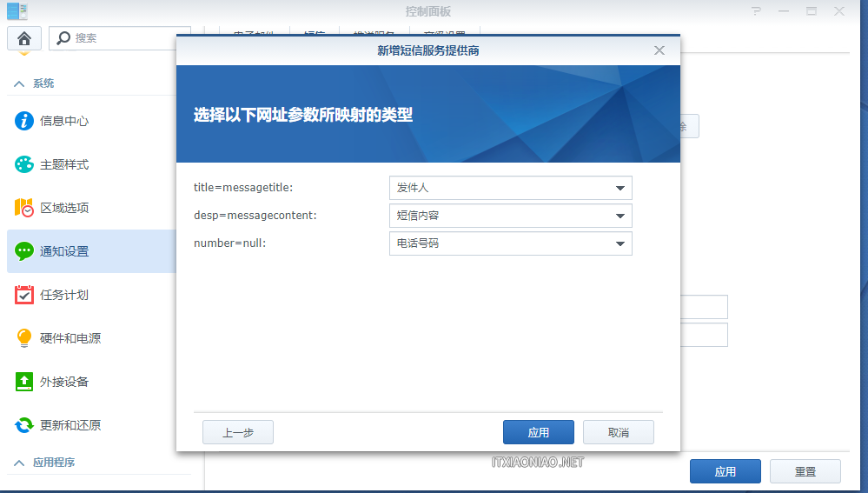Image resolution: width=868 pixels, height=493 pixels.
Task: Open the number=null type dropdown
Action: (510, 243)
